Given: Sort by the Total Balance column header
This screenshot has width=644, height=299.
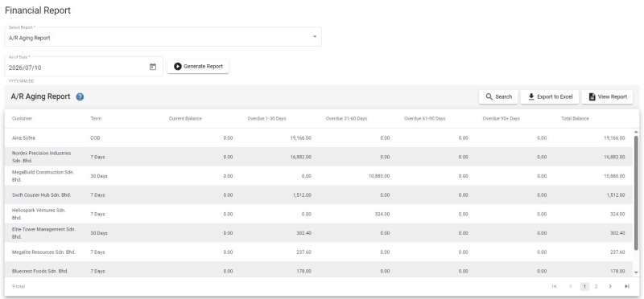Looking at the screenshot, I should [575, 118].
